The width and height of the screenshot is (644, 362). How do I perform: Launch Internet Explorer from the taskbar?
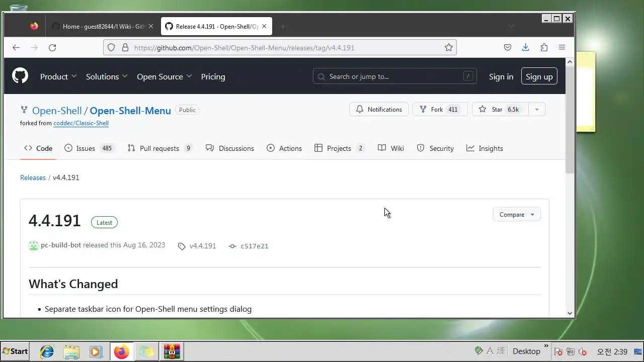point(47,351)
